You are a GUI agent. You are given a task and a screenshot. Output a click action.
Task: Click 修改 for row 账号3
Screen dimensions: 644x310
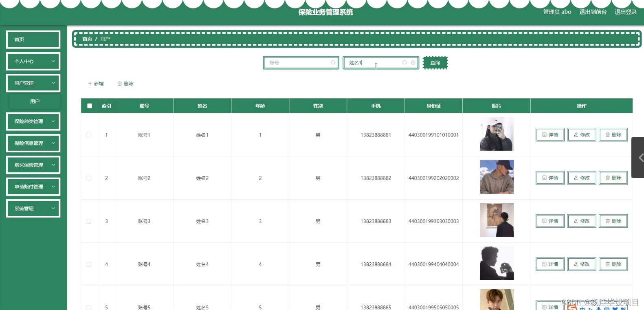(582, 221)
